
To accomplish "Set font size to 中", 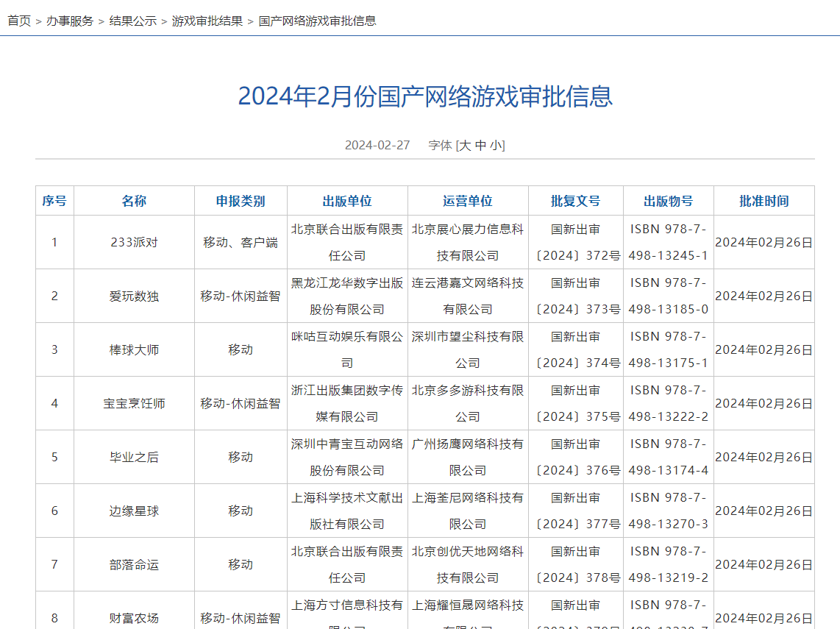I will [x=480, y=145].
